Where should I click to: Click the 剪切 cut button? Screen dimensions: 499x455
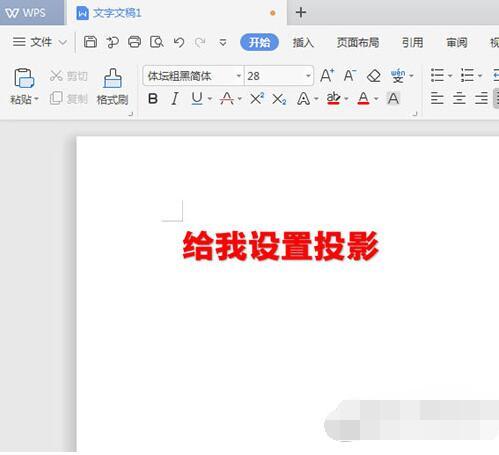tap(69, 76)
